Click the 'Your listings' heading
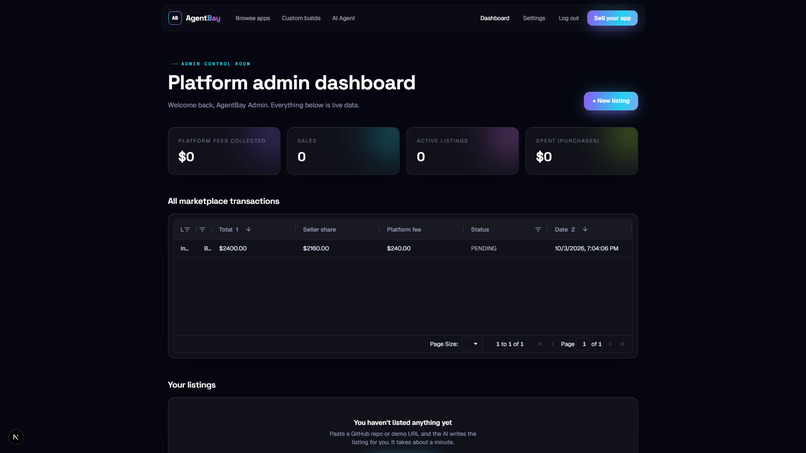The height and width of the screenshot is (453, 806). point(192,385)
